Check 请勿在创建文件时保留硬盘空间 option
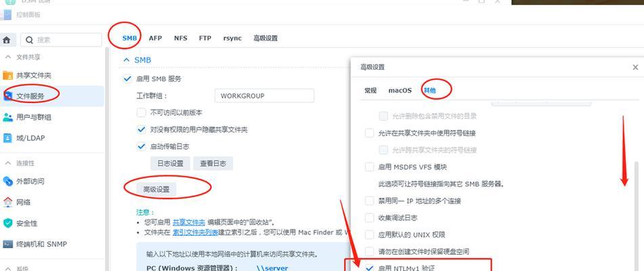The width and height of the screenshot is (644, 271). point(370,251)
